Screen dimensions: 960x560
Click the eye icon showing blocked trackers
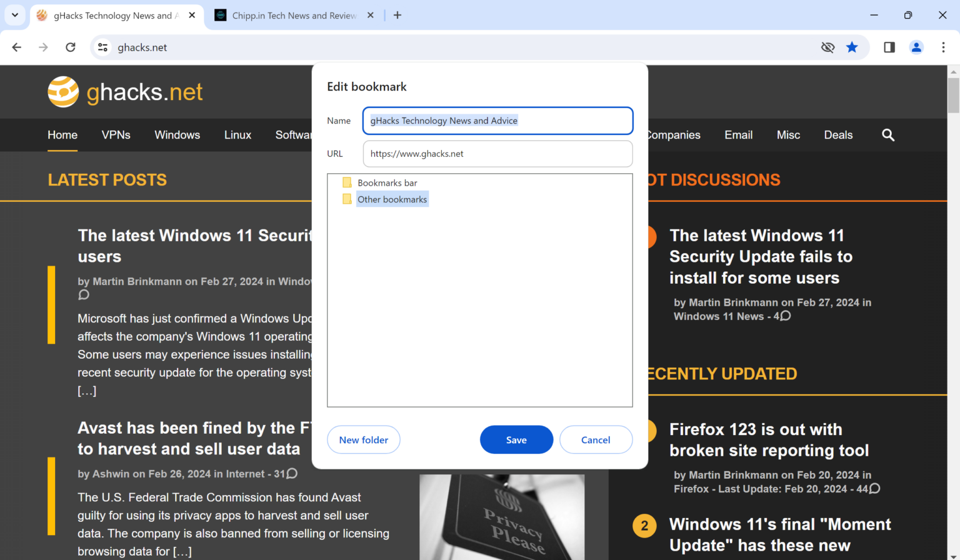pyautogui.click(x=827, y=47)
